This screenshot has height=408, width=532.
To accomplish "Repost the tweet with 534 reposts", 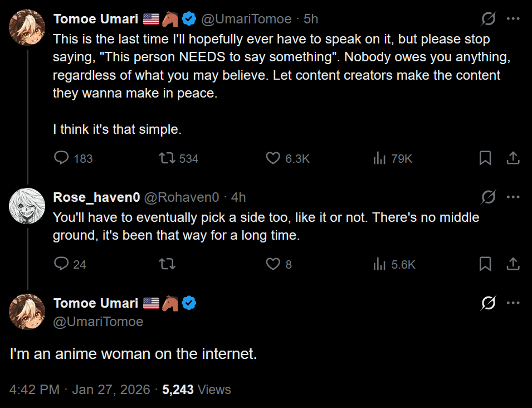I will tap(167, 158).
